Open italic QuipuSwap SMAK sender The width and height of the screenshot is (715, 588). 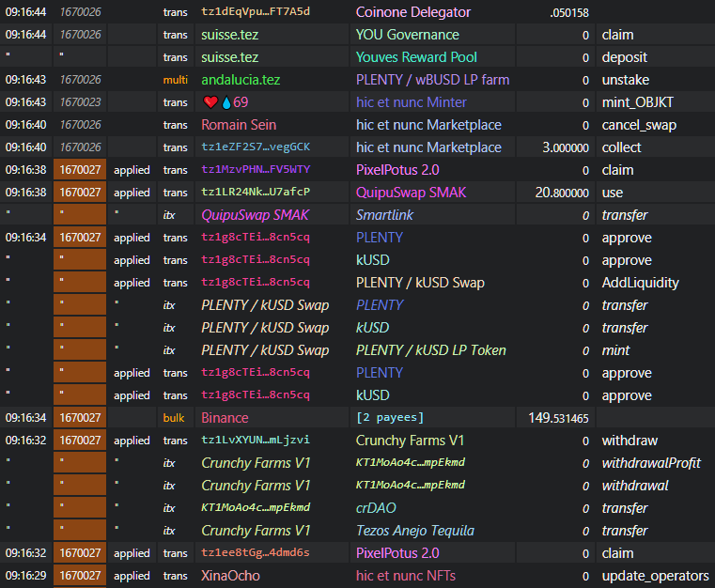(255, 215)
